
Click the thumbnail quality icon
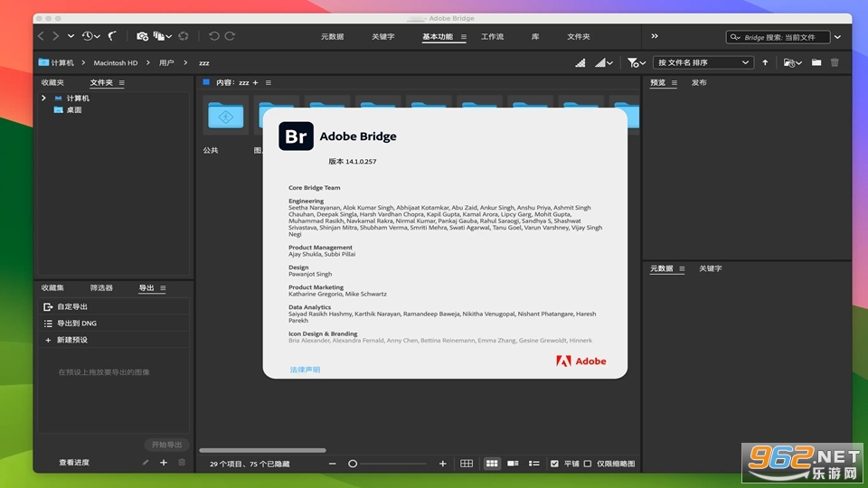coord(580,62)
